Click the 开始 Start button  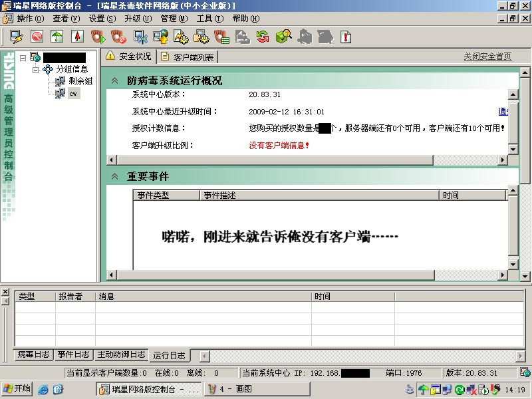coord(17,388)
